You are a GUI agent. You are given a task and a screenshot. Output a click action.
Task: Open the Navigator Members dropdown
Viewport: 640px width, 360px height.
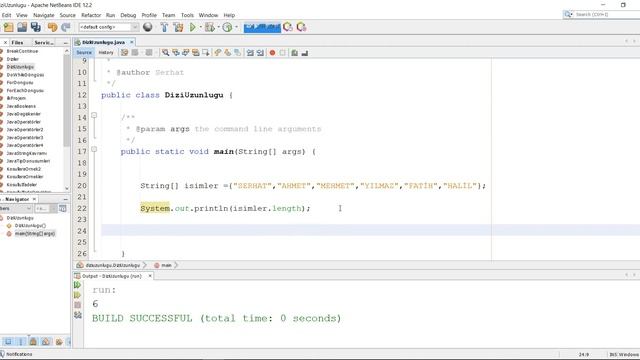click(16, 209)
